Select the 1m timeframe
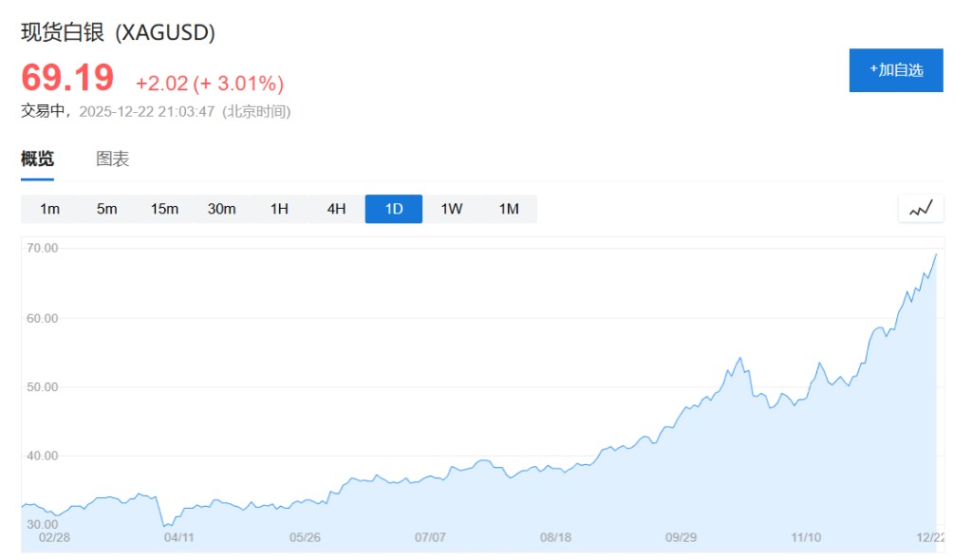The image size is (972, 560). (50, 209)
